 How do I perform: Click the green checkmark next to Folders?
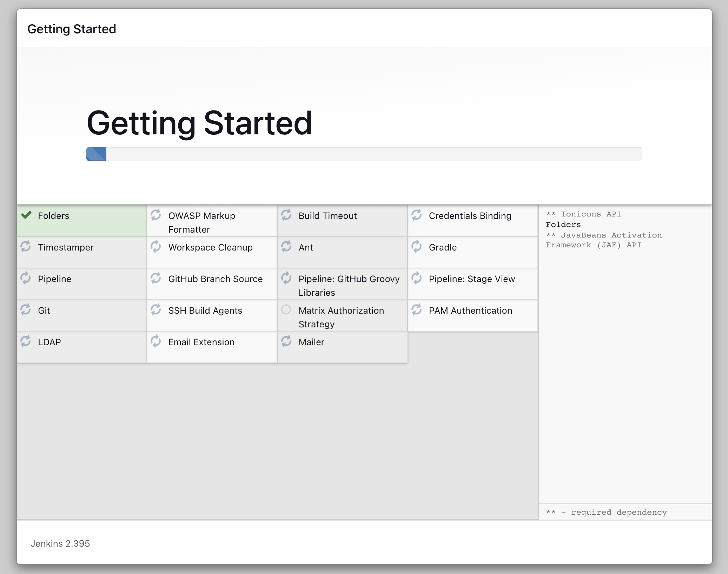[26, 215]
